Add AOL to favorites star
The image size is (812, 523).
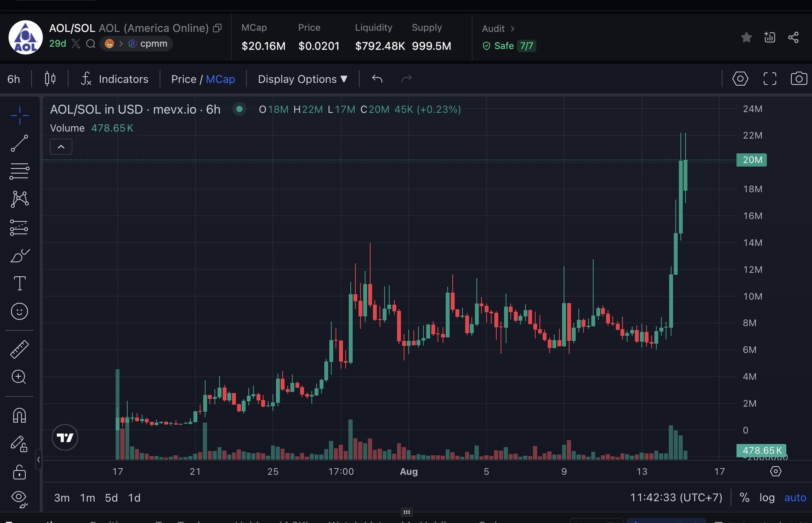click(746, 37)
